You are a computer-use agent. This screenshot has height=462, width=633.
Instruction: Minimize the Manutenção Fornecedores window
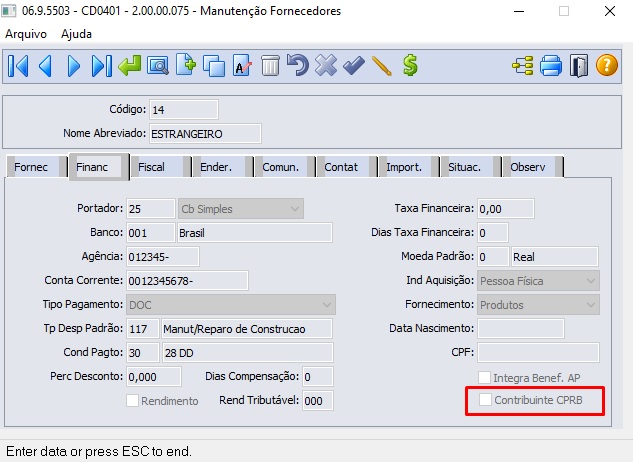pyautogui.click(x=519, y=11)
